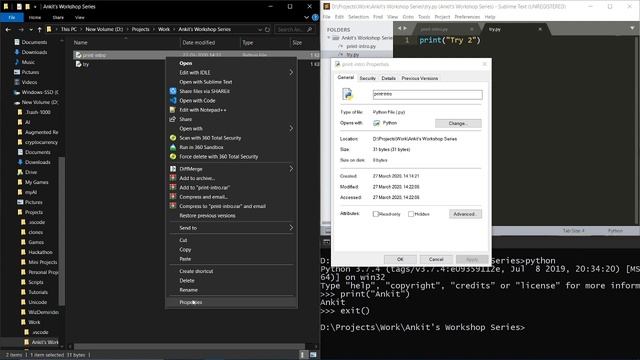Click the Forward arrow in File Explorer
This screenshot has height=360, width=640.
click(20, 29)
